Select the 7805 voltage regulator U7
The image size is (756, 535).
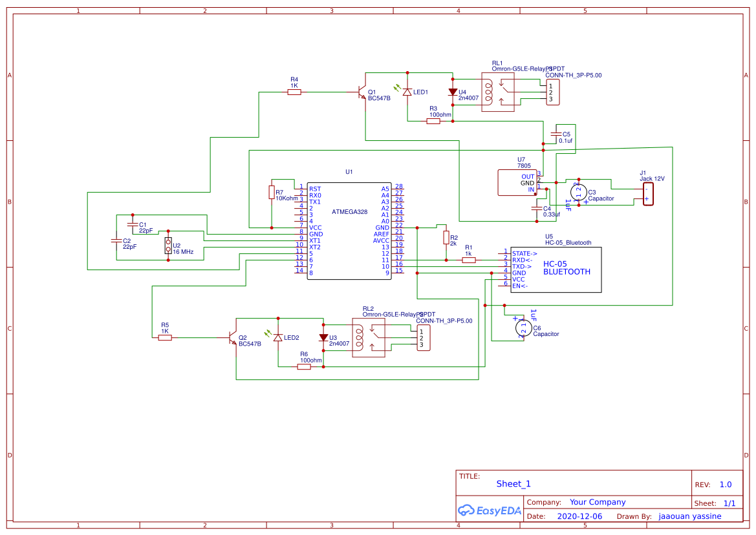517,182
